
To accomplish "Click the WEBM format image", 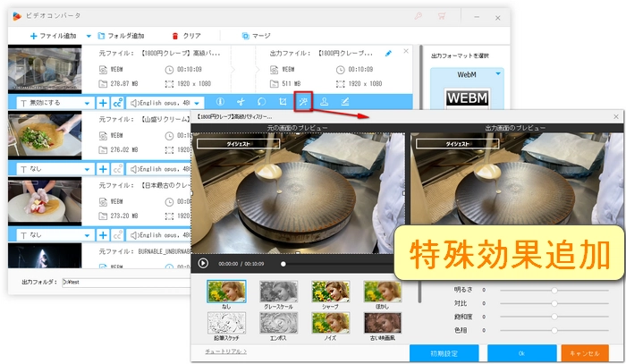I will (x=467, y=98).
